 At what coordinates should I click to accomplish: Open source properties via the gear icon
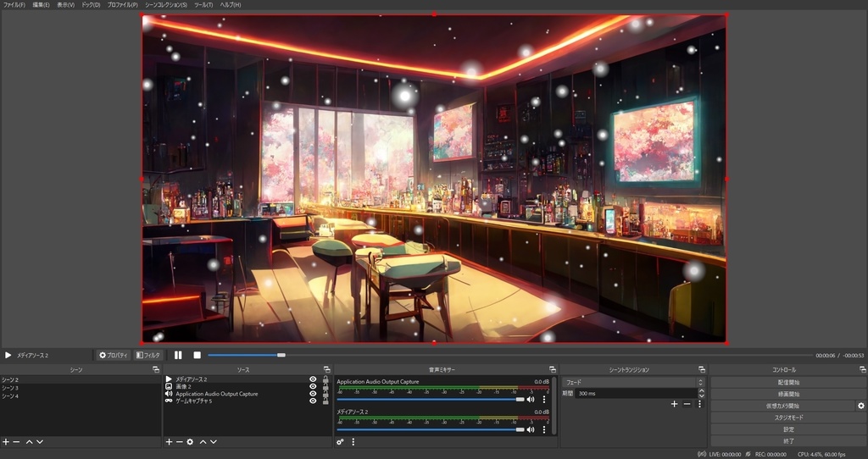tap(190, 442)
